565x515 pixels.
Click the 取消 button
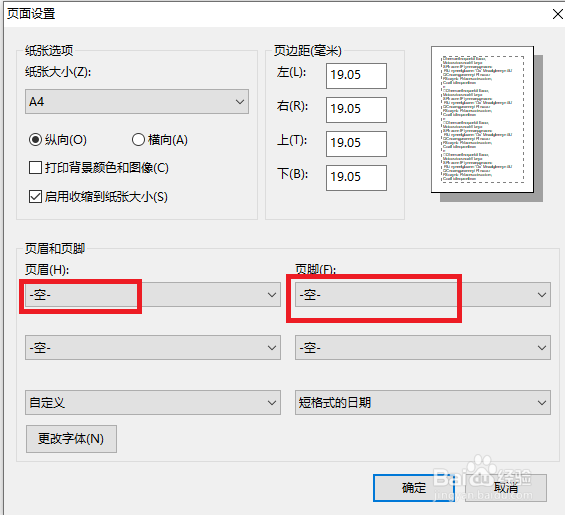click(x=506, y=488)
